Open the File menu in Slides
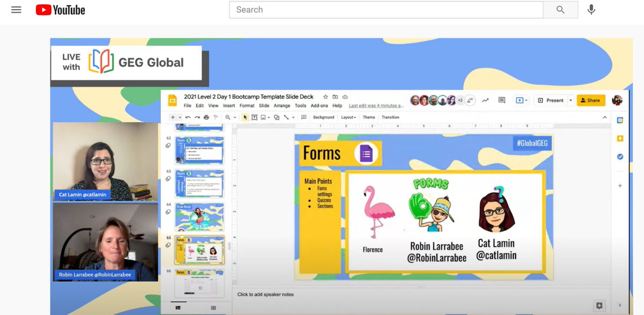 187,106
